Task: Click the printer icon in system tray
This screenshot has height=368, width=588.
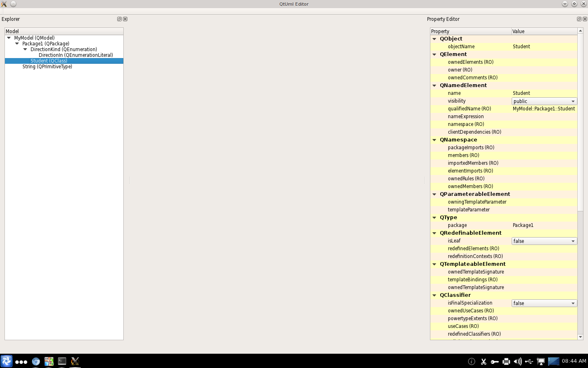Action: point(506,361)
